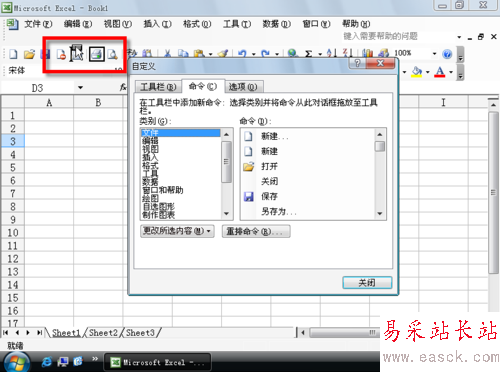Expand the Redo history dropdown arrow
This screenshot has width=500, height=372.
(277, 54)
